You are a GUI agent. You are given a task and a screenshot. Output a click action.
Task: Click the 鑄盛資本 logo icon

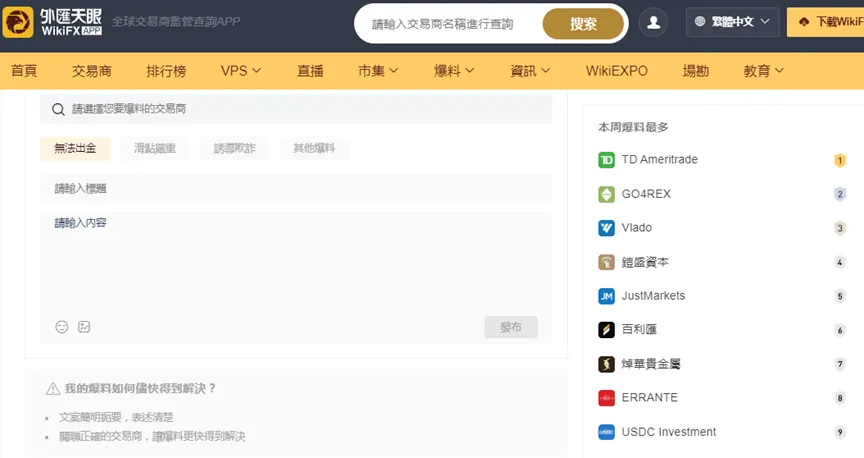pos(607,262)
